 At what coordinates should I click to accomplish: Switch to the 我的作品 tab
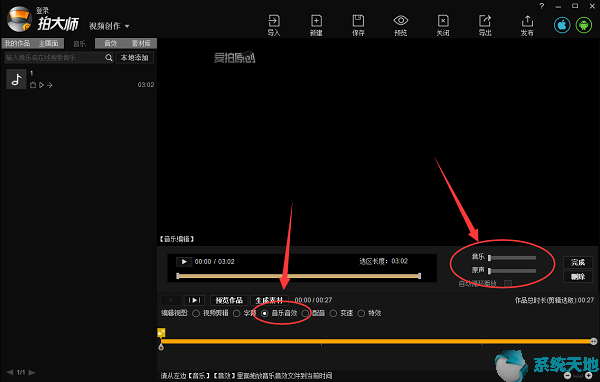17,43
